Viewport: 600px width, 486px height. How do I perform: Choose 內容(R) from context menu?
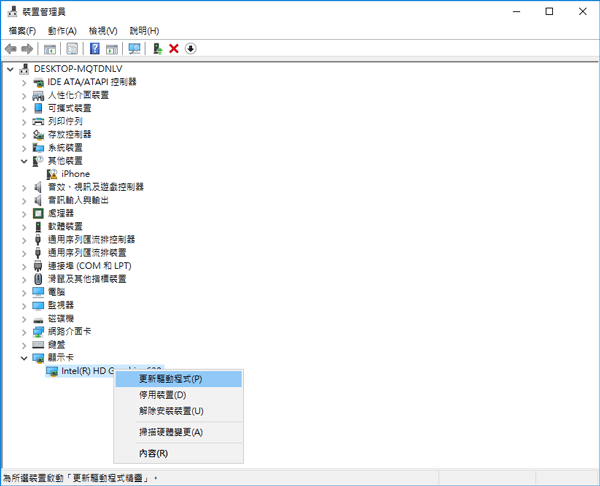(179, 453)
